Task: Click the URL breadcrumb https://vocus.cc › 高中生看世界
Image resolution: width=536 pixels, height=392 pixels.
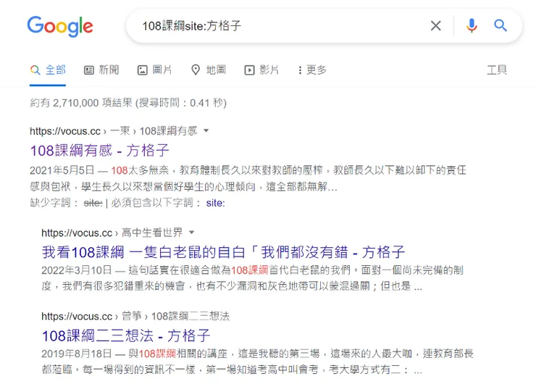Action: pos(112,233)
